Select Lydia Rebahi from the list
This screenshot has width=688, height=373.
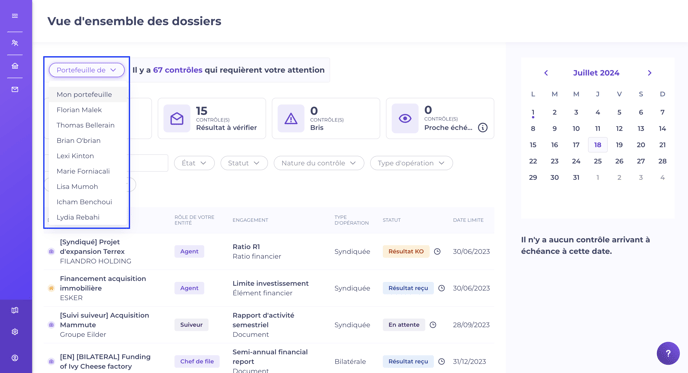(87, 217)
